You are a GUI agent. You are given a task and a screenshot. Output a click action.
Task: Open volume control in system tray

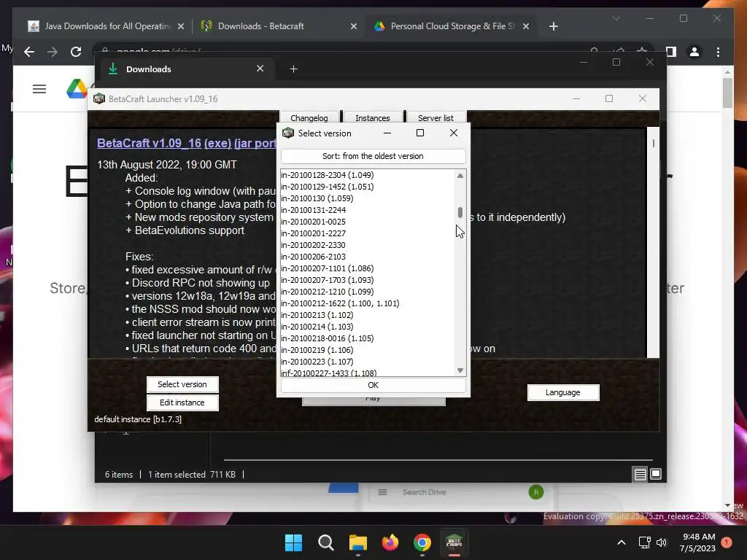click(x=661, y=542)
